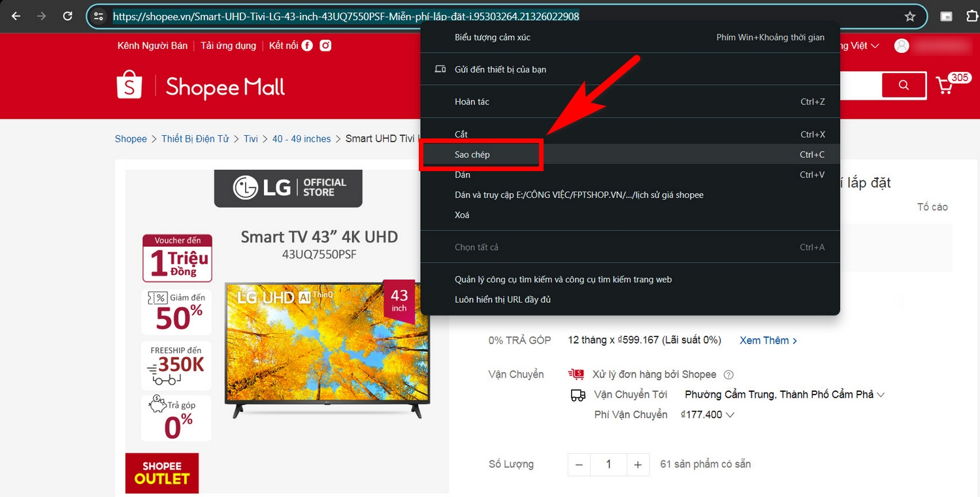
Task: Choose Xoá in the context menu
Action: 630,215
